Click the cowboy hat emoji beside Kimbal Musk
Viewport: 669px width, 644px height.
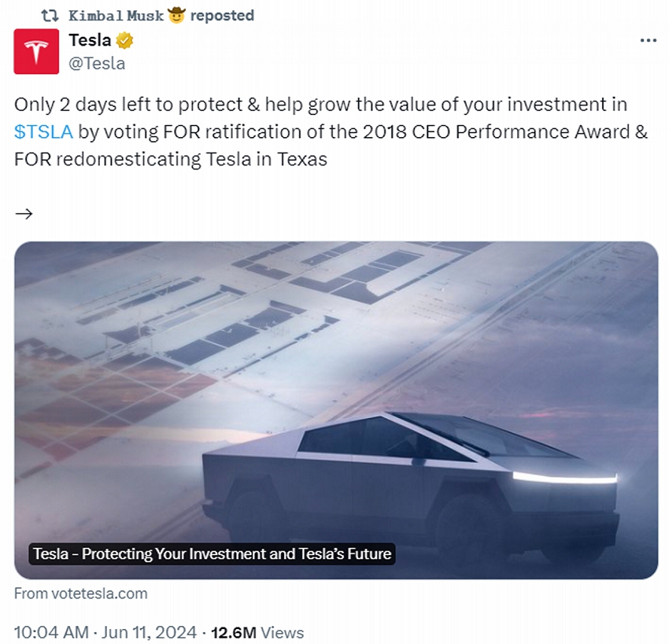(x=176, y=16)
